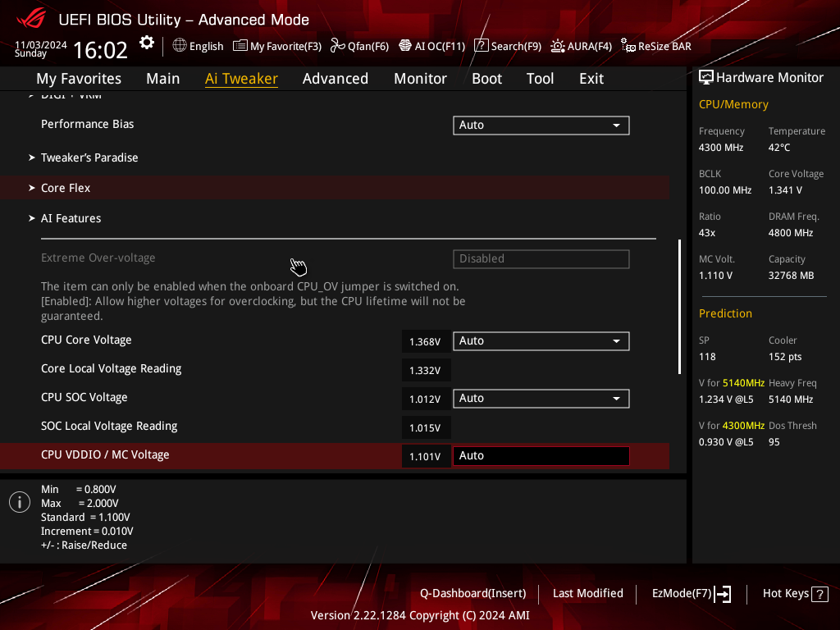This screenshot has height=630, width=840.
Task: Click the 1.368V core voltage value
Action: point(426,342)
